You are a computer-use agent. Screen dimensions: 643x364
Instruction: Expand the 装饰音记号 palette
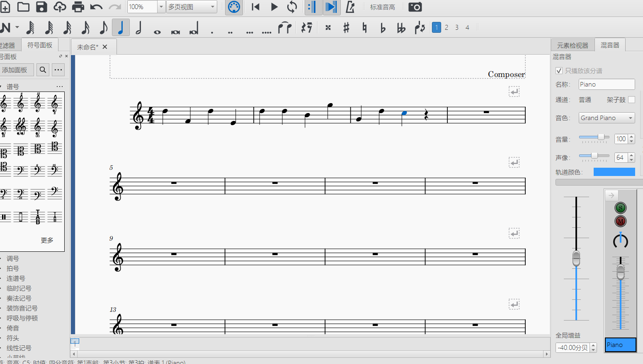click(x=22, y=308)
